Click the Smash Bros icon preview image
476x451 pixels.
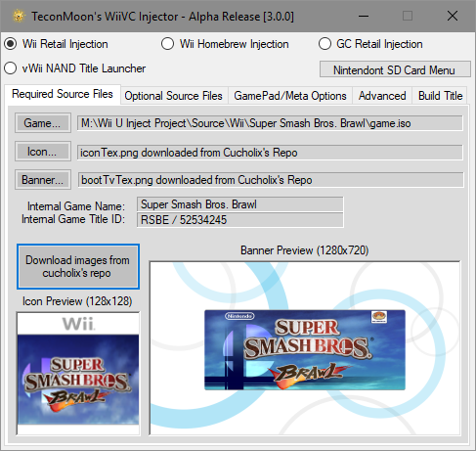(78, 374)
